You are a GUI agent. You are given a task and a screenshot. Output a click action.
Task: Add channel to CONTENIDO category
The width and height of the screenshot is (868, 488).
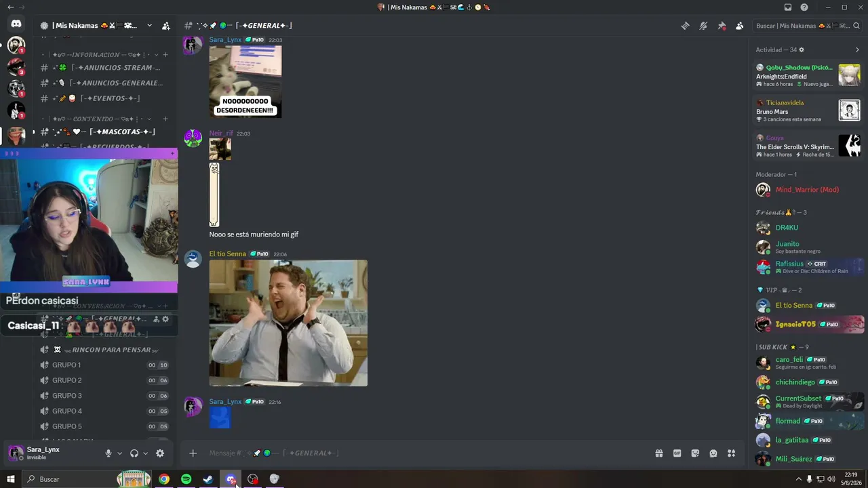(x=165, y=119)
